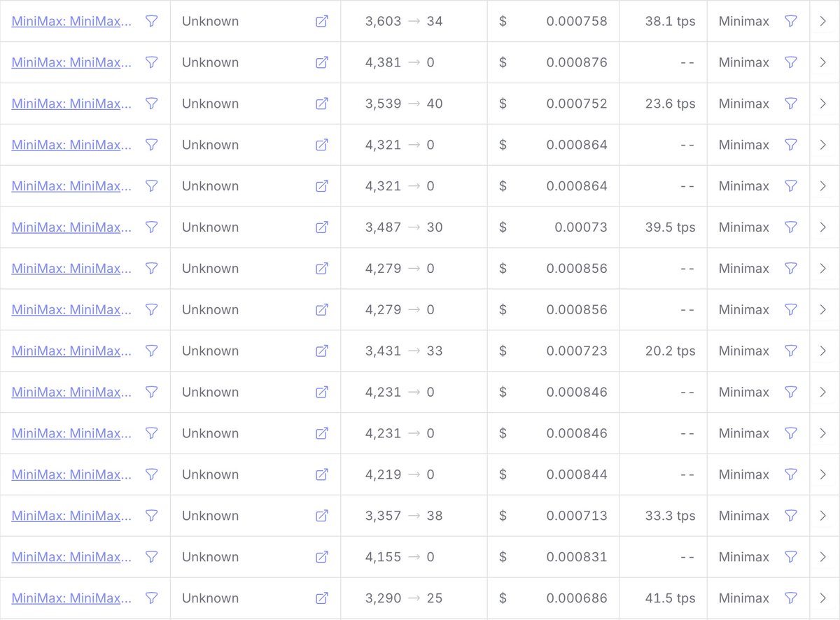Expand details chevron for the 39.5 tps row
Screen dimensions: 840x620
pyautogui.click(x=823, y=227)
